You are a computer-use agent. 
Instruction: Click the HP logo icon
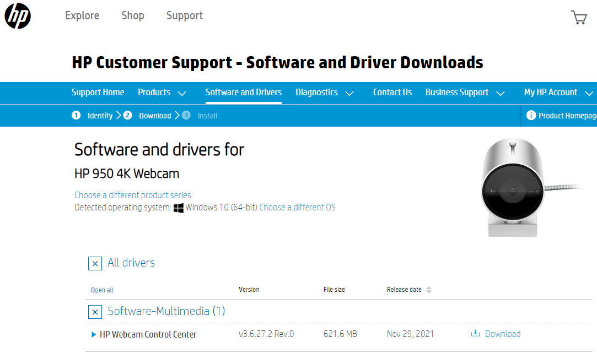[18, 16]
